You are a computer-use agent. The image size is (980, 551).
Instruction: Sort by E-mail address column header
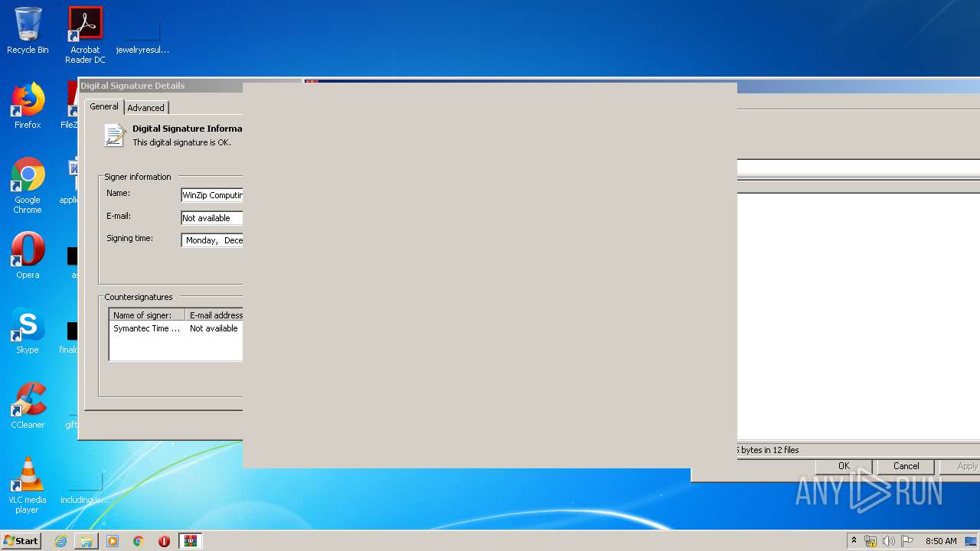(x=214, y=315)
